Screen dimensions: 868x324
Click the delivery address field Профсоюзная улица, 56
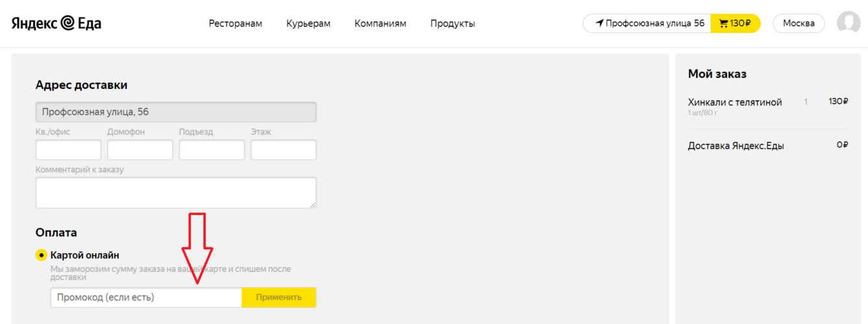click(x=176, y=112)
